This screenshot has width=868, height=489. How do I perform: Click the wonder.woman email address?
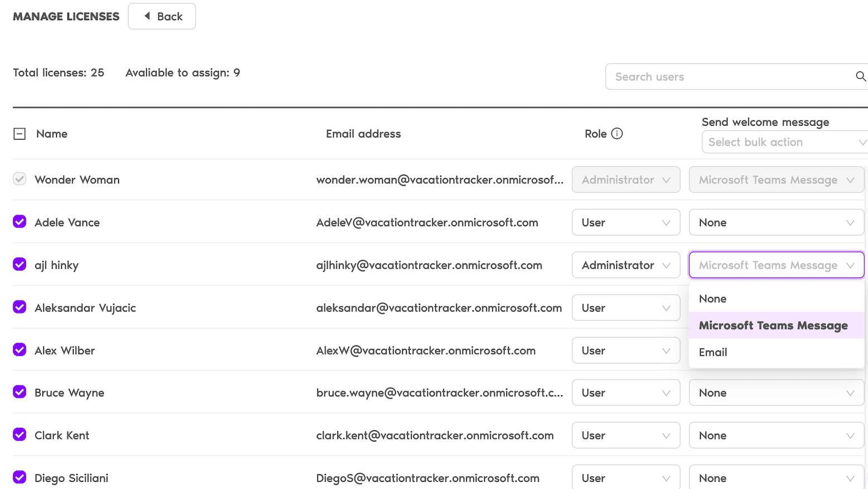click(440, 180)
